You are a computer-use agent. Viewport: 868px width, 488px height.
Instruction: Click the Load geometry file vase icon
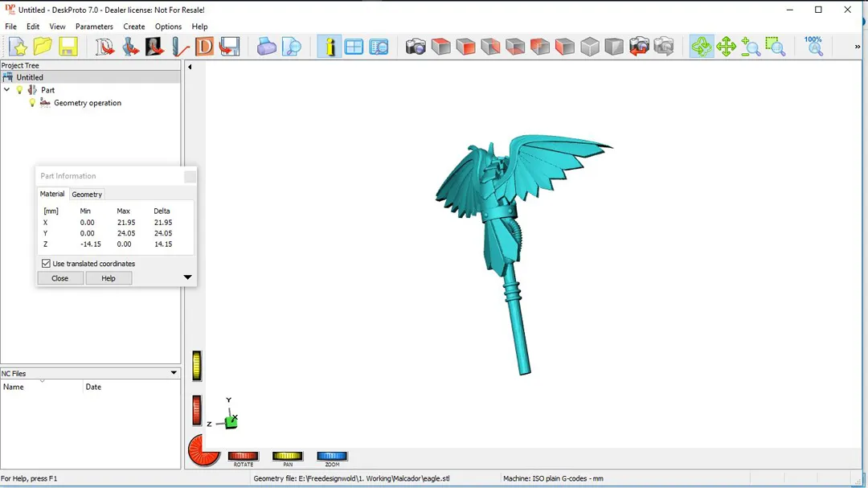pos(130,47)
